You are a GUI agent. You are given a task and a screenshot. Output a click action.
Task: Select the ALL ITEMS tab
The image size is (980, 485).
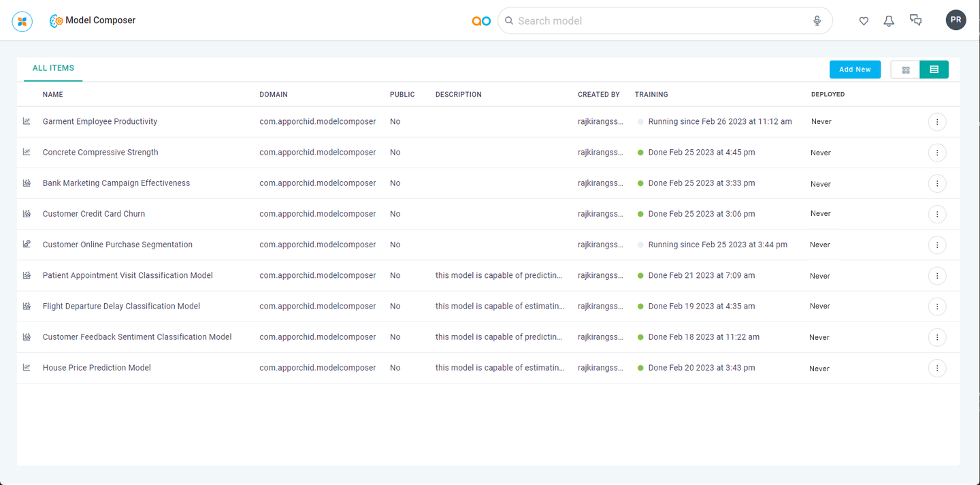[53, 68]
